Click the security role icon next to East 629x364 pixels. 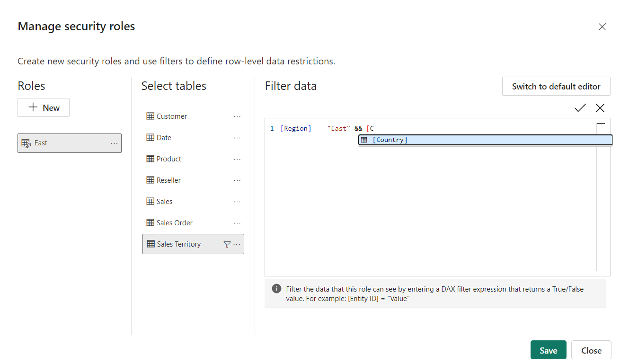coord(27,143)
